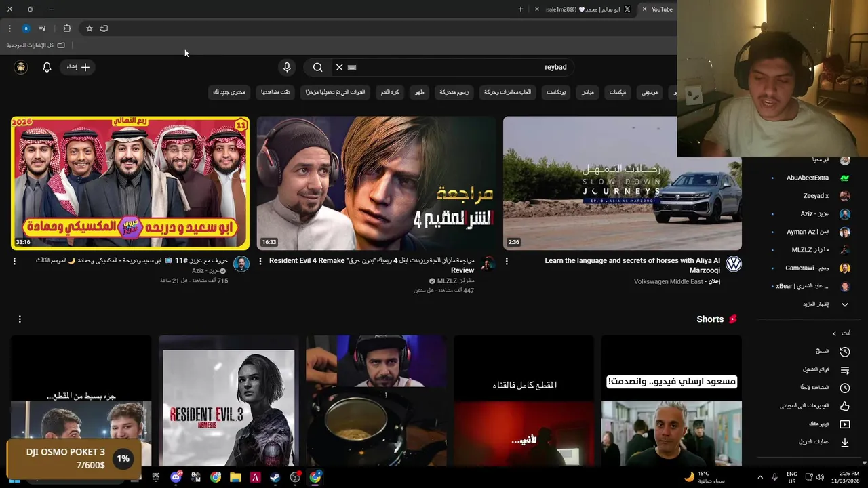Select the محتوى جديد لك chip
Viewport: 868px width, 488px height.
229,91
